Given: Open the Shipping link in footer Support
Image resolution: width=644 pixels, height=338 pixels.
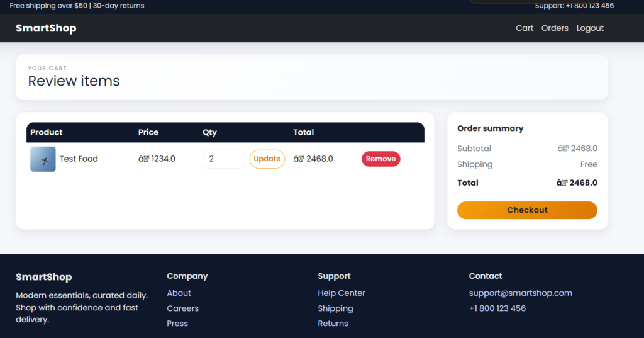Looking at the screenshot, I should [335, 308].
